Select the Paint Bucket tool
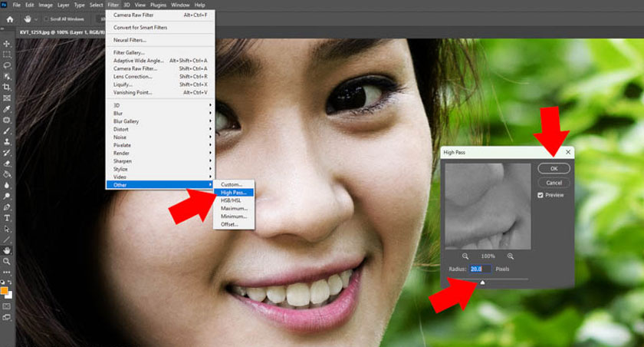 coord(7,174)
